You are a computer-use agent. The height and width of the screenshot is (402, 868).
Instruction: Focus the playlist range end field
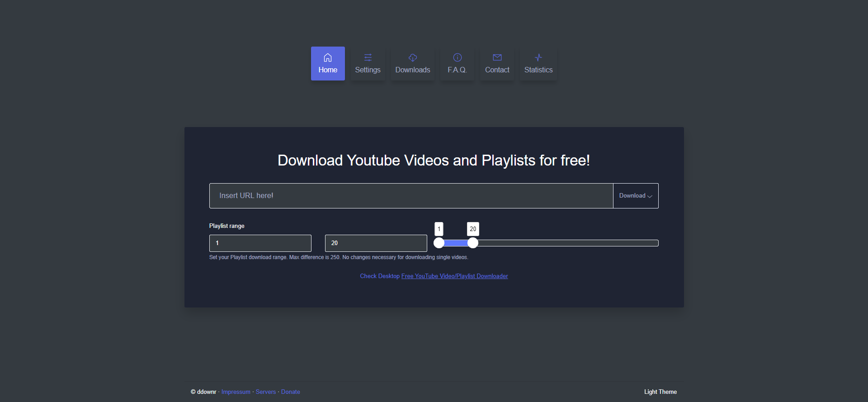coord(376,243)
